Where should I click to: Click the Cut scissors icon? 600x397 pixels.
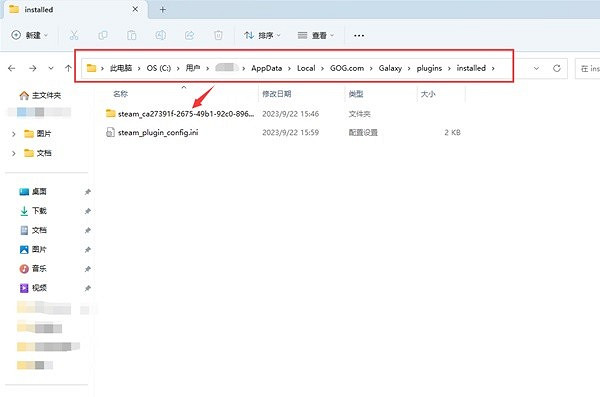pos(74,35)
